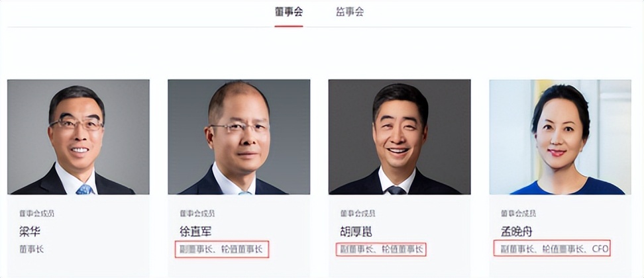Select the 胡厚昆 name link

(x=356, y=232)
